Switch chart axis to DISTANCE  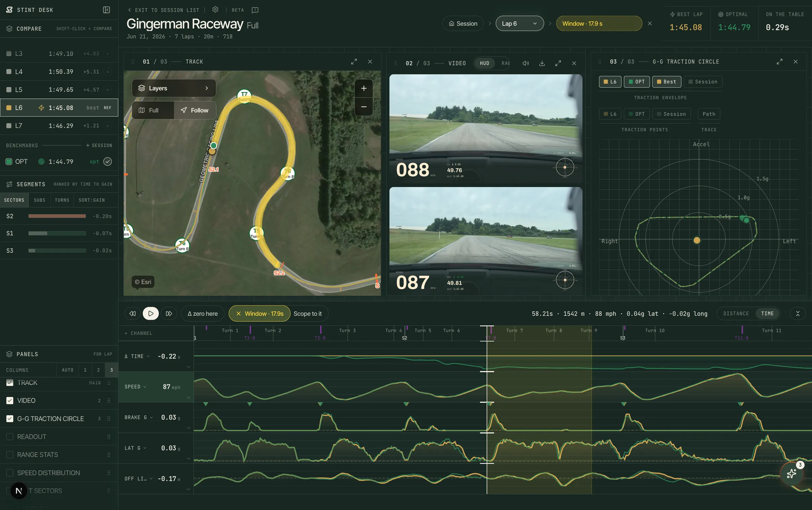[736, 313]
